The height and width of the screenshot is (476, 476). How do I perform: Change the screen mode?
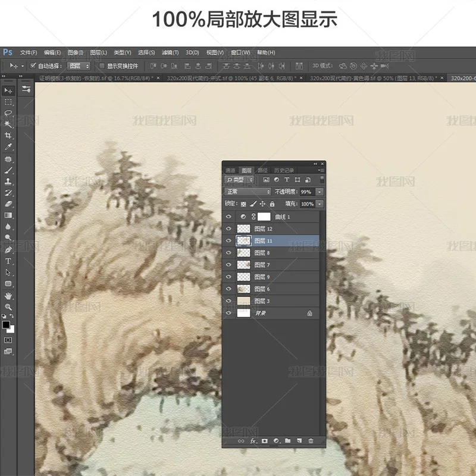coord(8,352)
